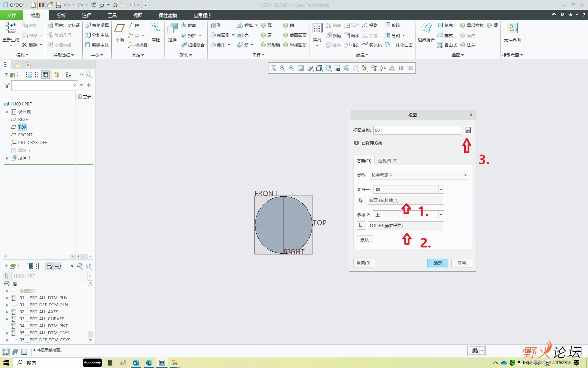
Task: Select the 02__PRT_ALL_AXES layer
Action: coord(39,312)
